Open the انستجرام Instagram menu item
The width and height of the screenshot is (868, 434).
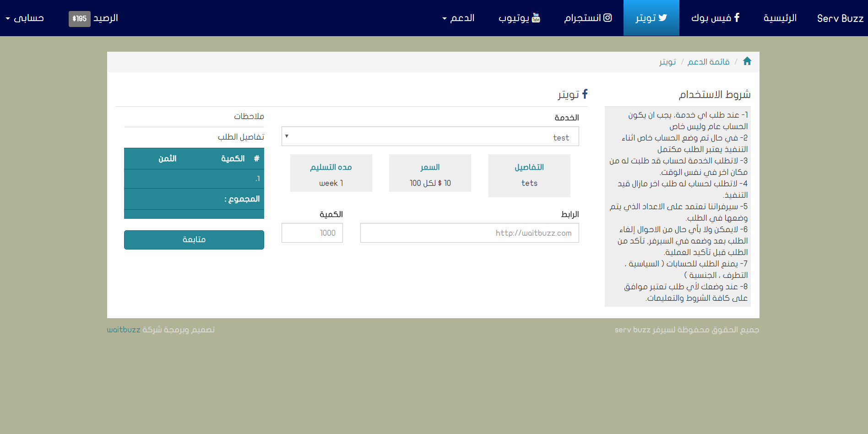coord(588,18)
